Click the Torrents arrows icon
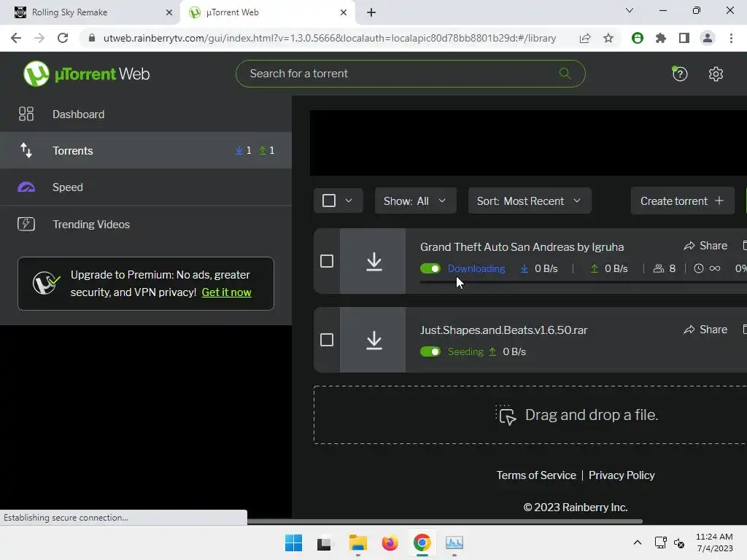This screenshot has width=747, height=560. click(x=26, y=150)
